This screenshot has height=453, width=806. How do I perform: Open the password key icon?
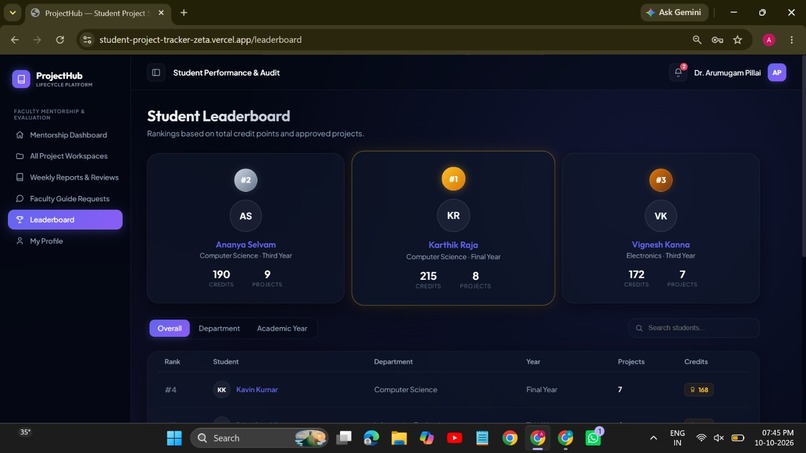[717, 40]
